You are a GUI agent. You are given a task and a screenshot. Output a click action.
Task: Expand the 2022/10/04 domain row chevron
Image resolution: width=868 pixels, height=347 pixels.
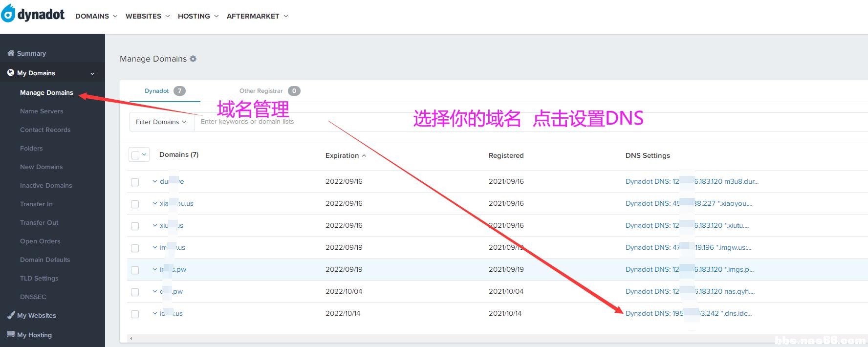(155, 291)
